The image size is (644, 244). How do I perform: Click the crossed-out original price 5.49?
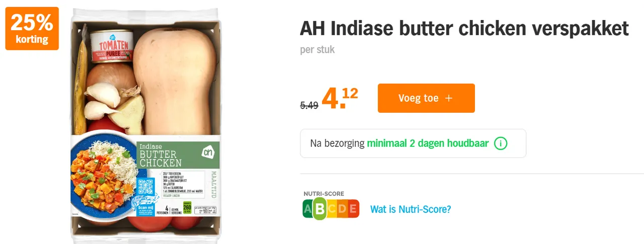click(x=309, y=105)
